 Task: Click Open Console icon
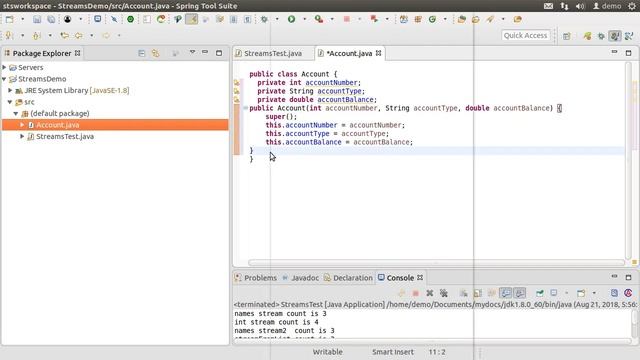coord(581,293)
